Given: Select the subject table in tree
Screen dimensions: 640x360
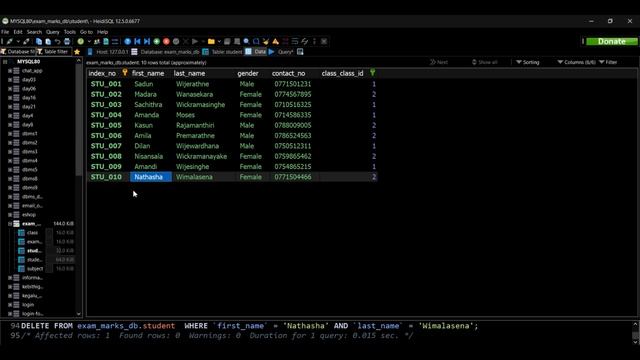Looking at the screenshot, I should click(35, 269).
